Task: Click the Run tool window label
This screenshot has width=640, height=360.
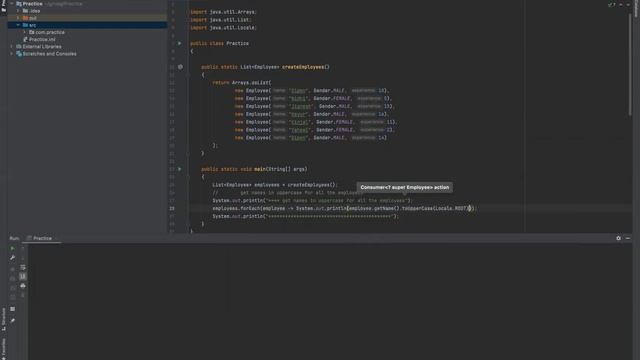Action: [x=14, y=238]
